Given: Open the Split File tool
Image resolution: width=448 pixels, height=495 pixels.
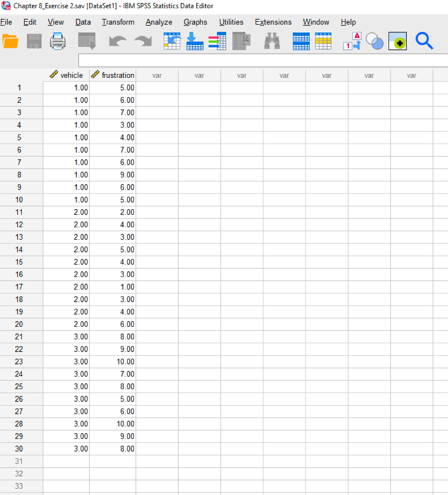Looking at the screenshot, I should tap(241, 41).
